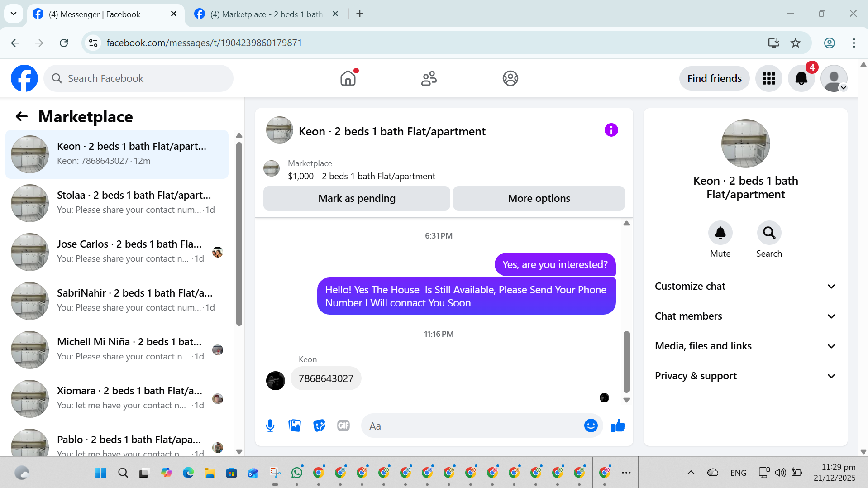868x488 pixels.
Task: Expand the Chat members section
Action: click(x=745, y=316)
